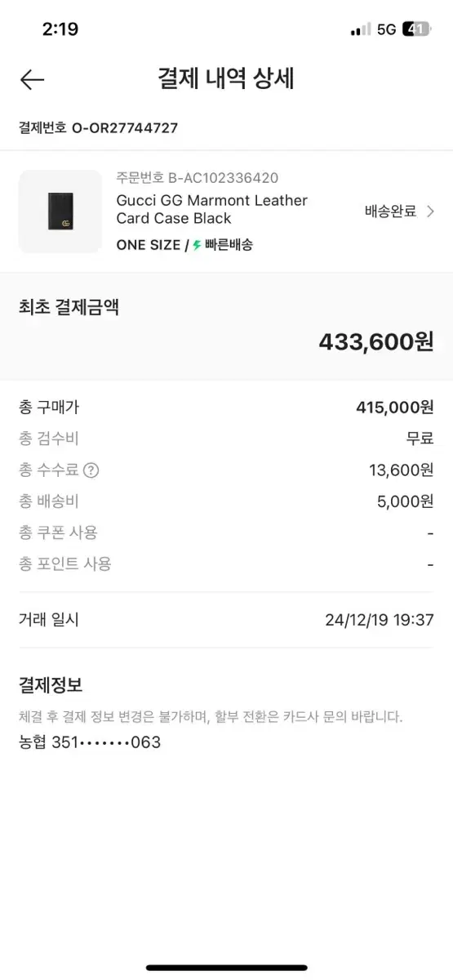
Task: Select order number B-AC102336420
Action: (x=197, y=178)
